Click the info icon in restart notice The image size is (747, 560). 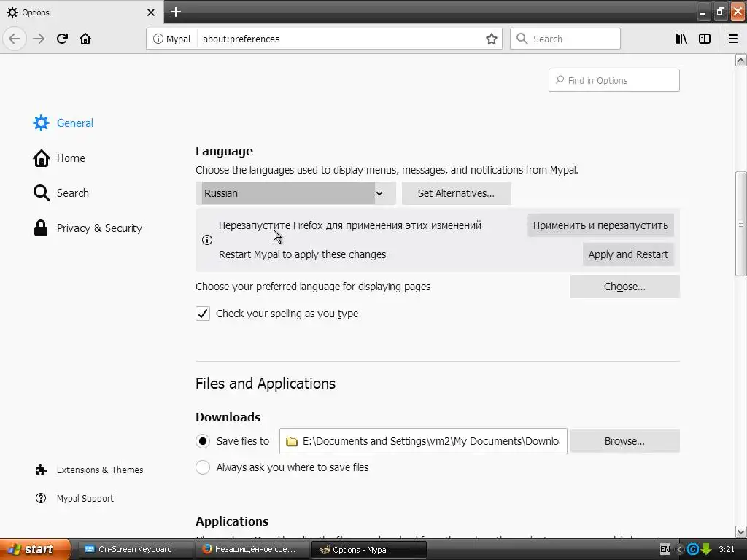click(207, 240)
